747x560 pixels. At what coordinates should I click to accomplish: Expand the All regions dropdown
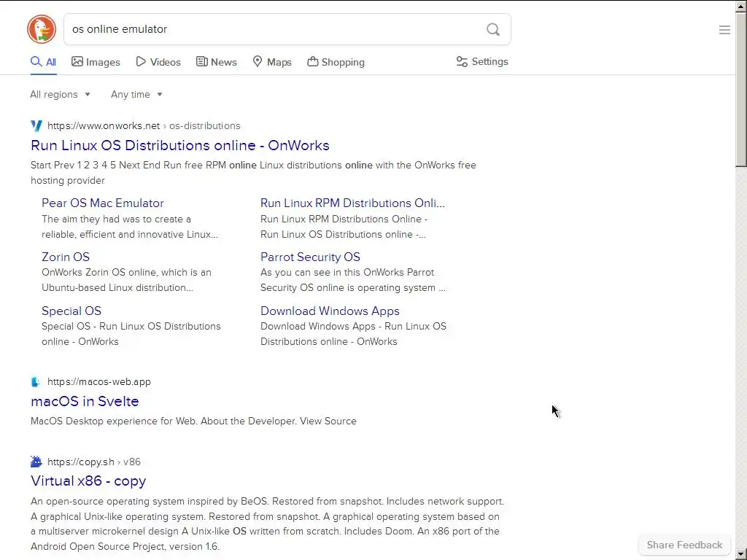tap(60, 94)
